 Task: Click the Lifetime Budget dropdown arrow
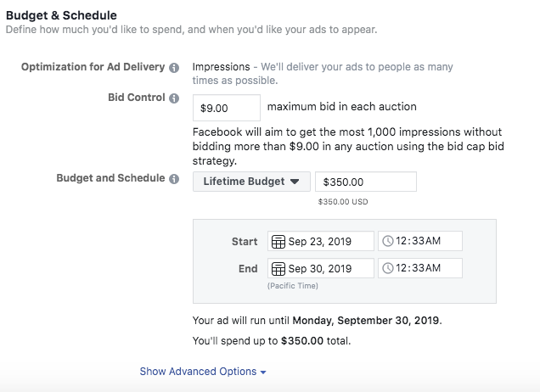point(295,182)
